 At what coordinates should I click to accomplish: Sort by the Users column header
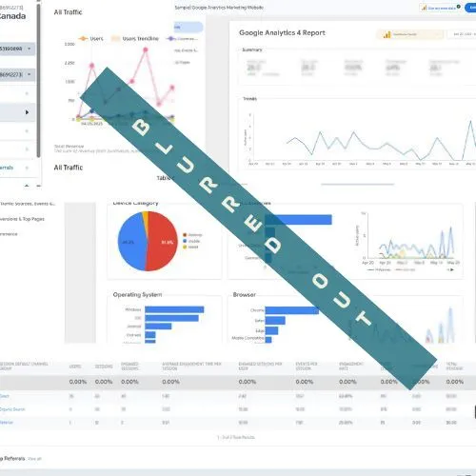[x=75, y=367]
